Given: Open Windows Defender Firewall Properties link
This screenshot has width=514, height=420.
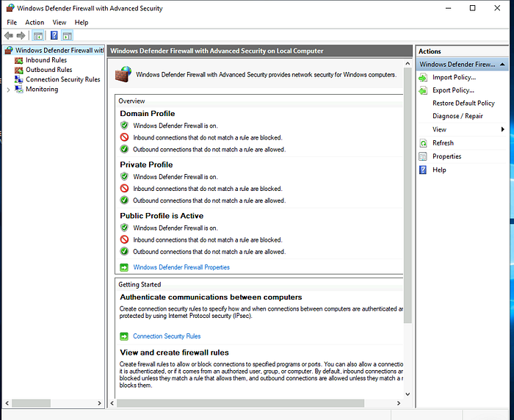Looking at the screenshot, I should pos(181,267).
